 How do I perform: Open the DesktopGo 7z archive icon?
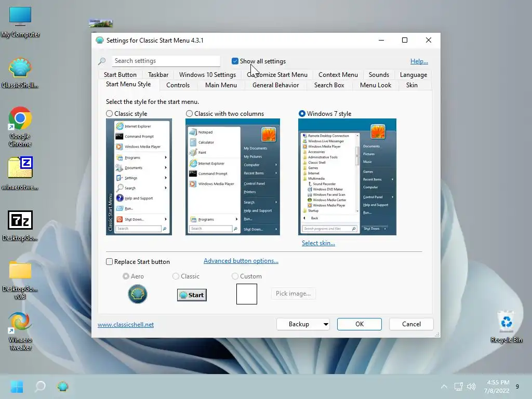click(20, 225)
